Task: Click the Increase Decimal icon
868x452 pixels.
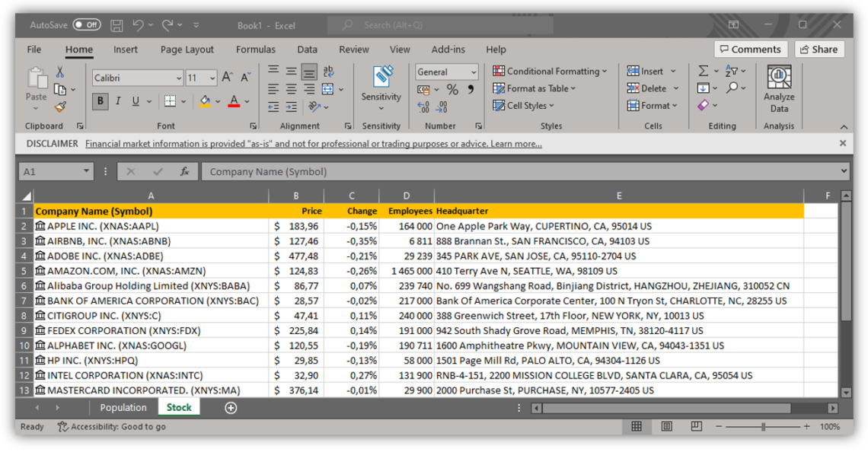Action: [423, 107]
